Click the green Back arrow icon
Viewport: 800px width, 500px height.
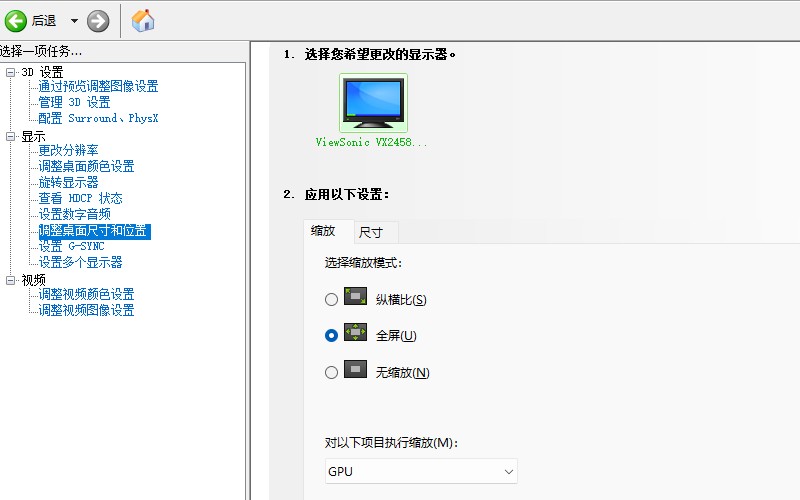coord(15,21)
